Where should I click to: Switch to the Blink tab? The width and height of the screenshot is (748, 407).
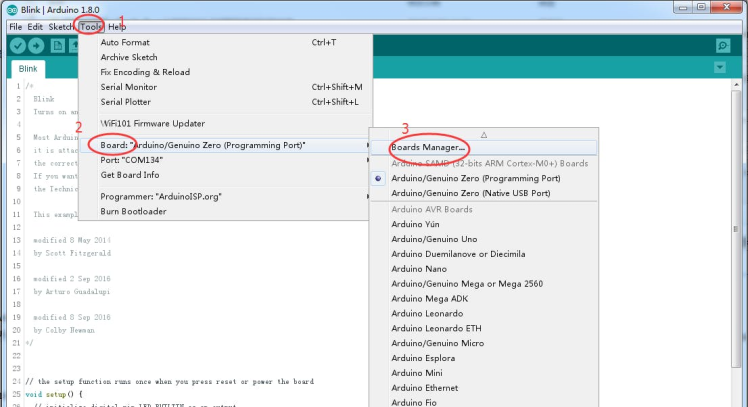28,70
